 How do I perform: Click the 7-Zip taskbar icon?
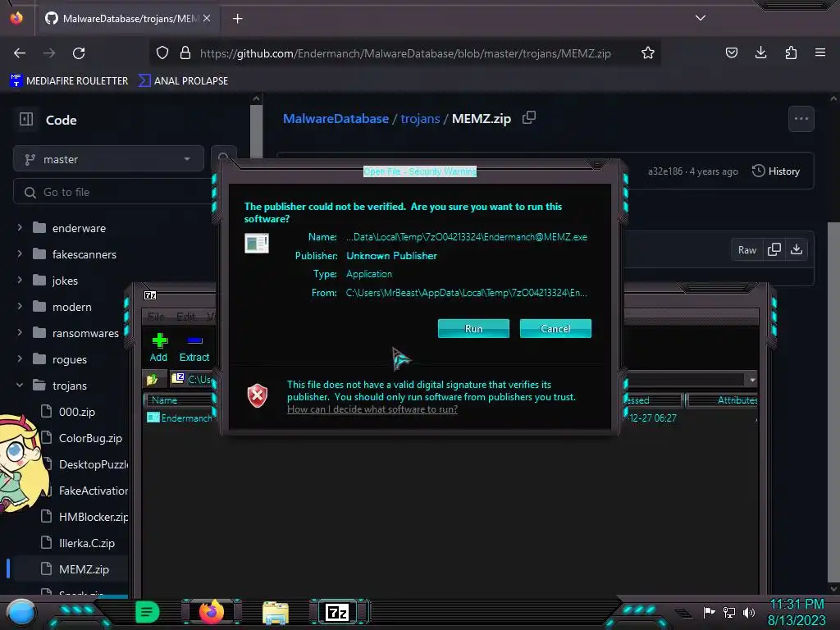(337, 612)
